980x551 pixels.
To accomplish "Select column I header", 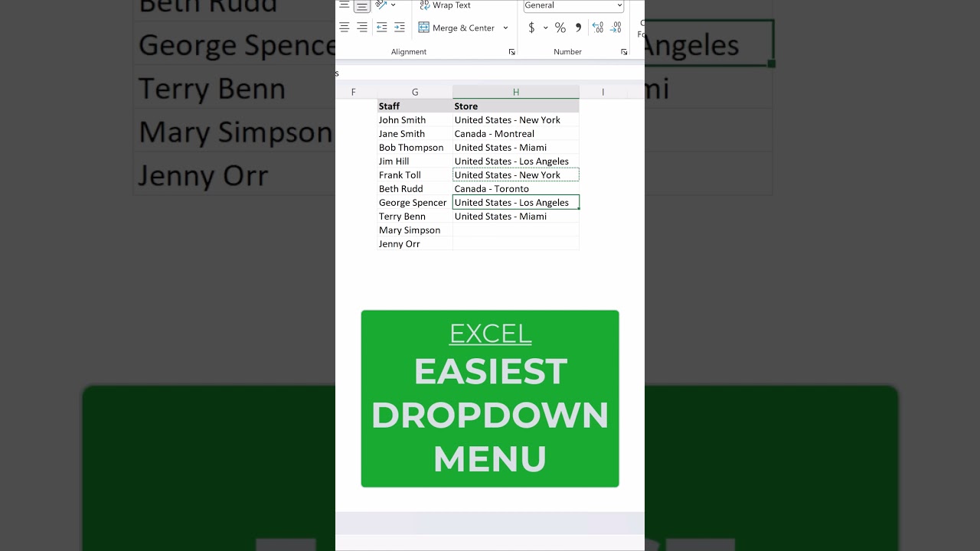I will click(603, 92).
